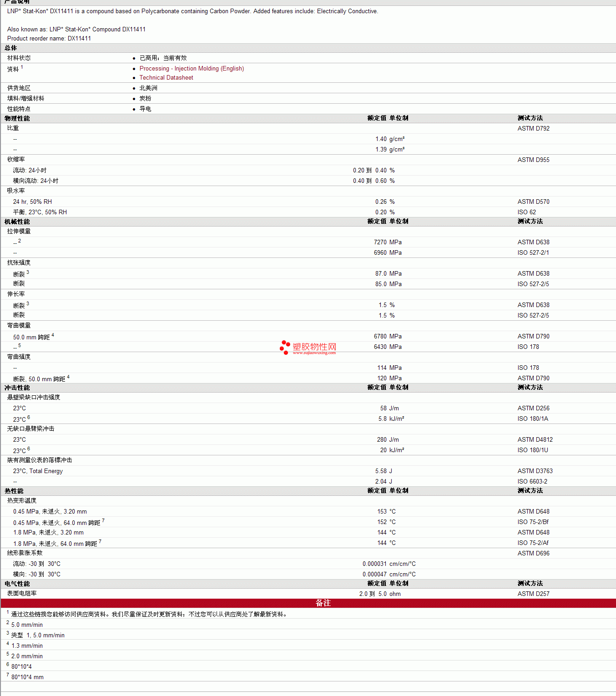Screen dimensions: 616x696
Task: Select the ISO 62 test method
Action: coord(527,212)
